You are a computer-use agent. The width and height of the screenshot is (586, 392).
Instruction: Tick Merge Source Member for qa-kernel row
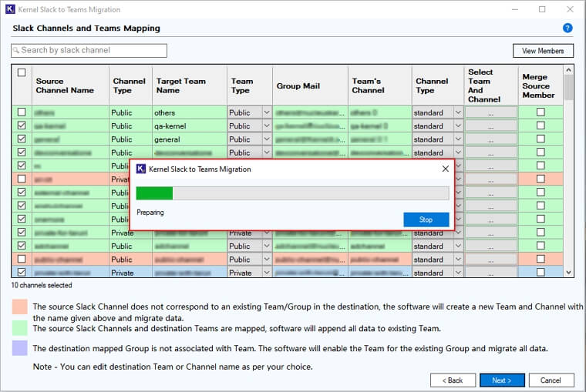(541, 126)
